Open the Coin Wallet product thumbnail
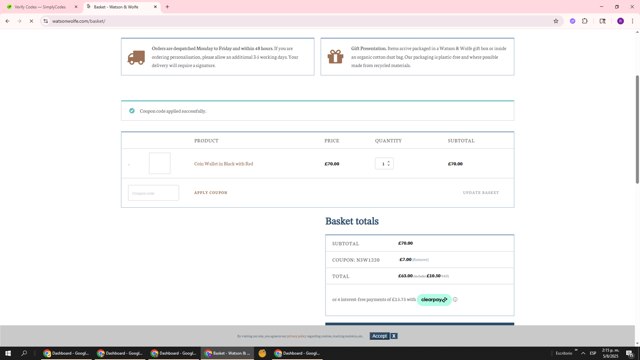 160,163
